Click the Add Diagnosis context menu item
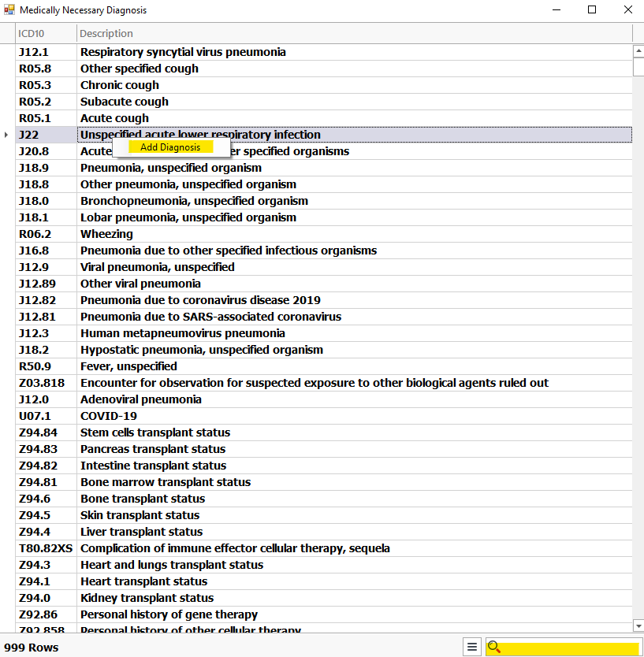This screenshot has height=657, width=644. [x=171, y=147]
